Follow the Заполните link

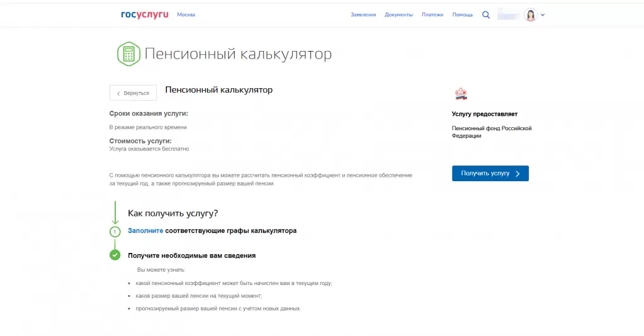pyautogui.click(x=145, y=231)
